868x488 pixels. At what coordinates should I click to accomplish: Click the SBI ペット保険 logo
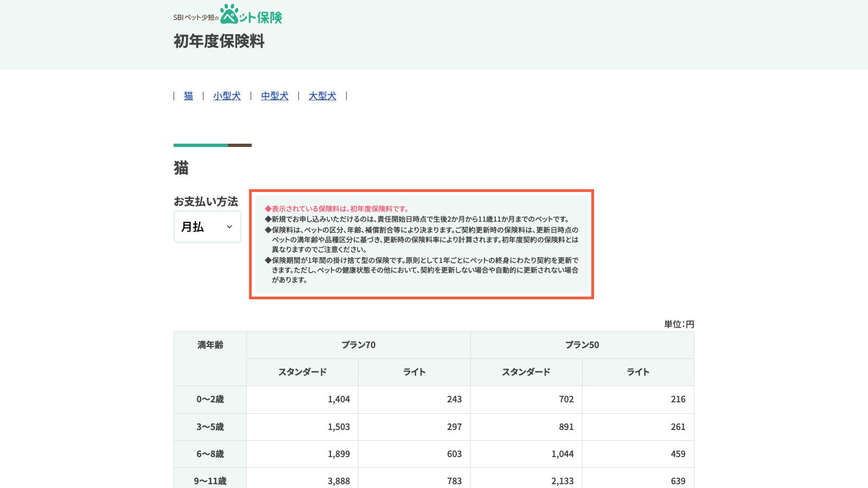click(x=228, y=15)
